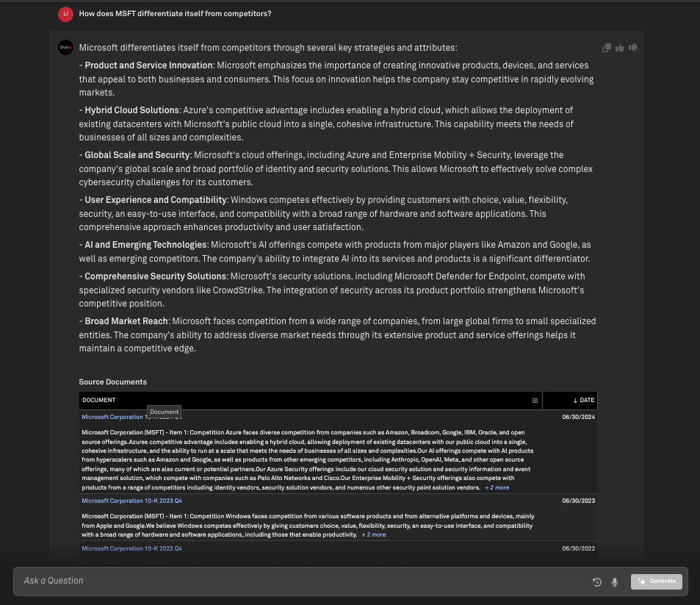Click the intro line 'Microsoft differentiates itself from competitors'
Screen dimensions: 700x605
pos(268,48)
